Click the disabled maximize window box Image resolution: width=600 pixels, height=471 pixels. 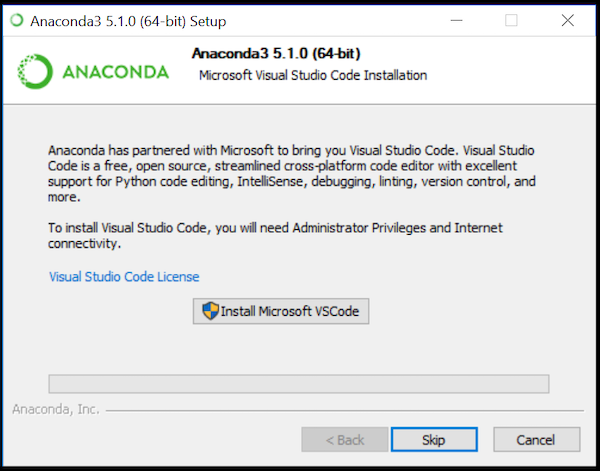[x=511, y=20]
